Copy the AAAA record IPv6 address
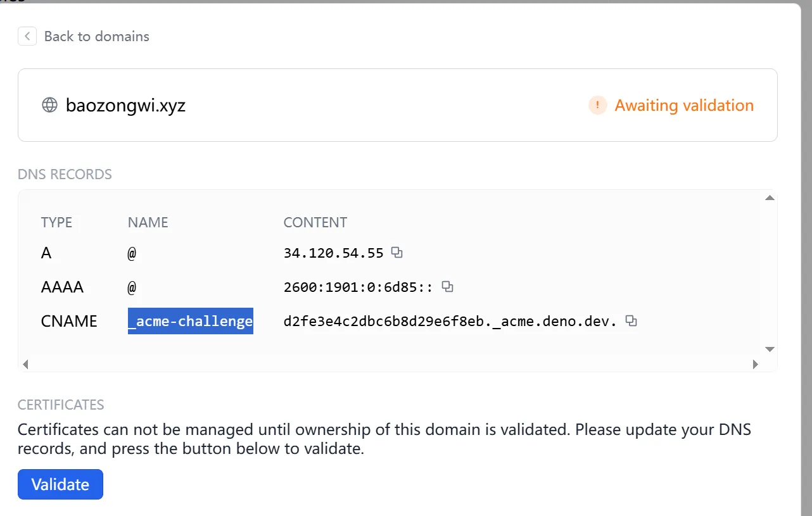812x516 pixels. [x=447, y=287]
